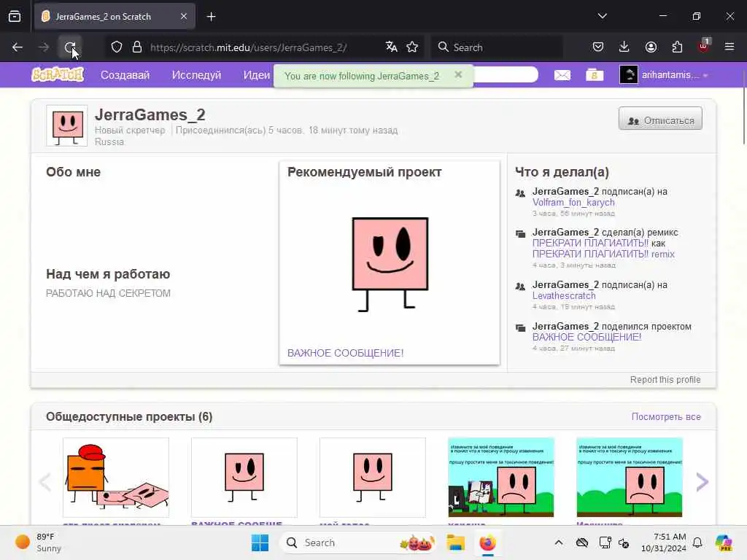Open the Firefox account icon

(651, 47)
